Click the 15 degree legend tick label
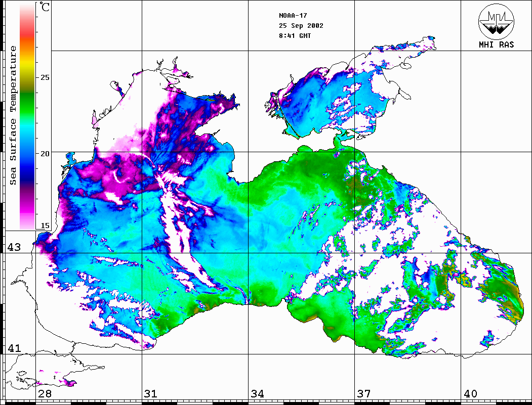 click(x=45, y=226)
